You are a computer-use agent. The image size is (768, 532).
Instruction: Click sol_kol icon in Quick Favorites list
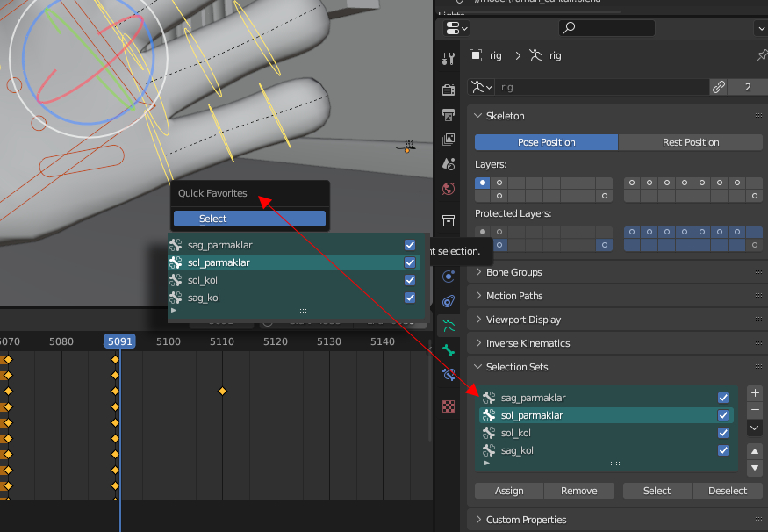click(176, 280)
